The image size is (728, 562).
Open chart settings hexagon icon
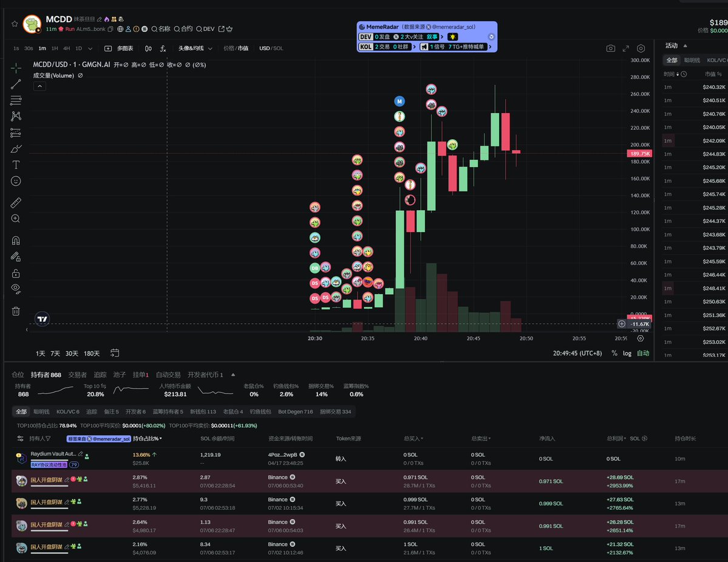pyautogui.click(x=641, y=49)
